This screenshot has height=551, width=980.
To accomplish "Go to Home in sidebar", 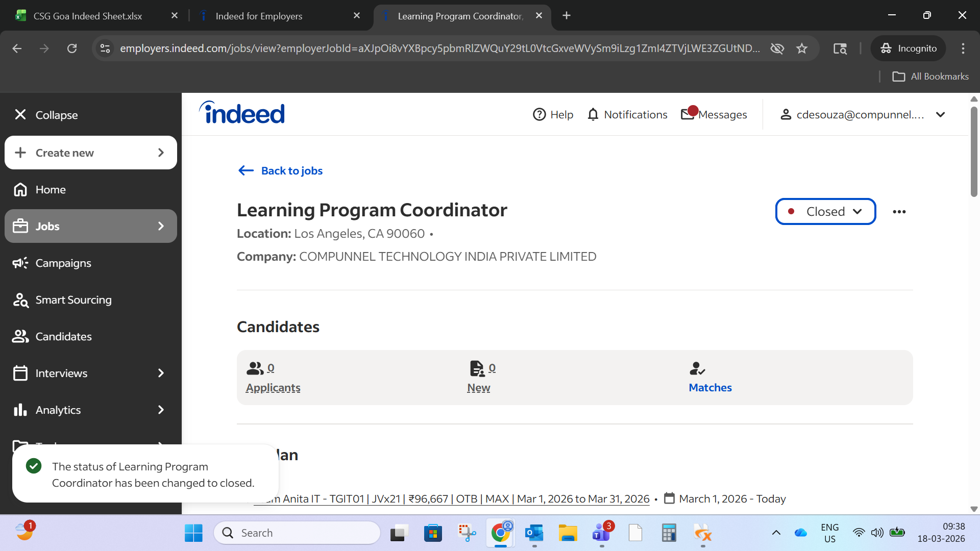I will tap(51, 190).
